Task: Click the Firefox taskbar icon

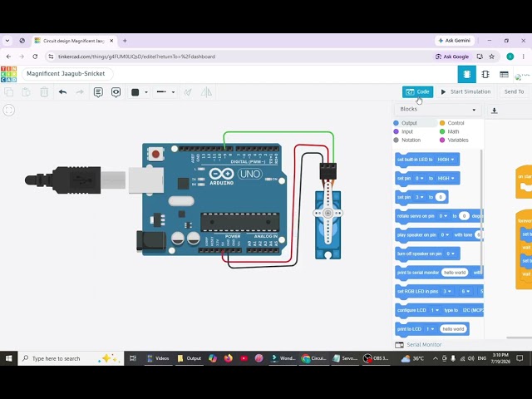Action: tap(229, 358)
